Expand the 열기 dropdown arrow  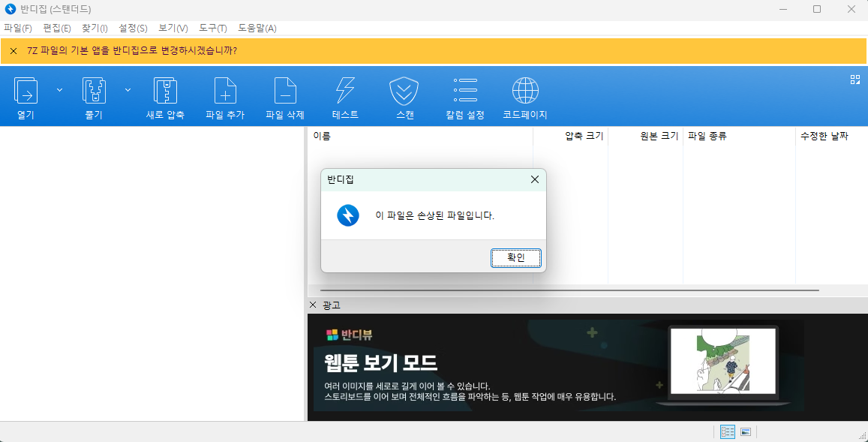(x=60, y=90)
